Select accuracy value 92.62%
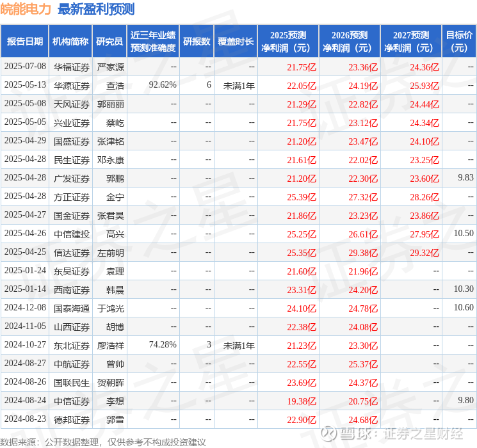 (x=163, y=85)
